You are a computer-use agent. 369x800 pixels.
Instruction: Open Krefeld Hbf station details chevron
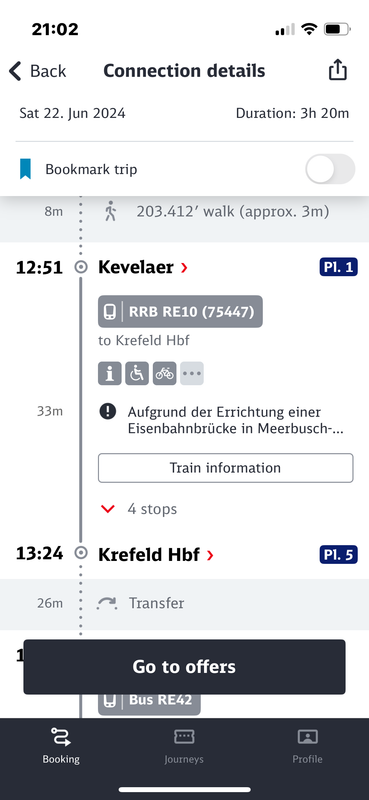click(x=210, y=555)
